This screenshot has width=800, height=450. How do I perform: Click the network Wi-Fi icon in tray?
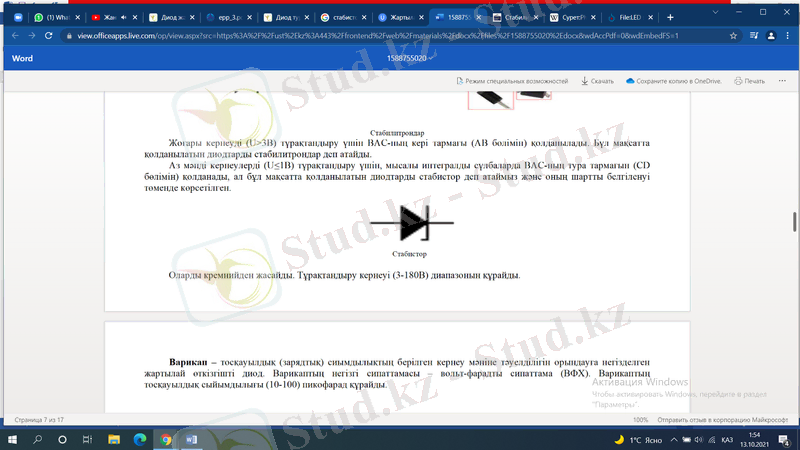(712, 440)
